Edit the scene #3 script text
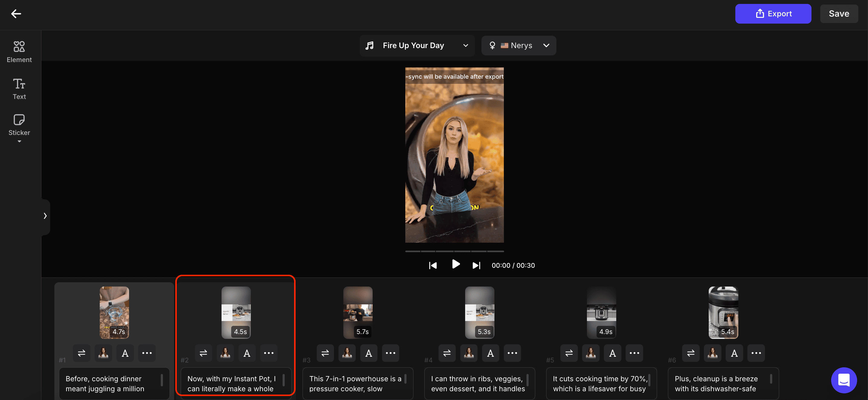Image resolution: width=868 pixels, height=400 pixels. pyautogui.click(x=355, y=383)
